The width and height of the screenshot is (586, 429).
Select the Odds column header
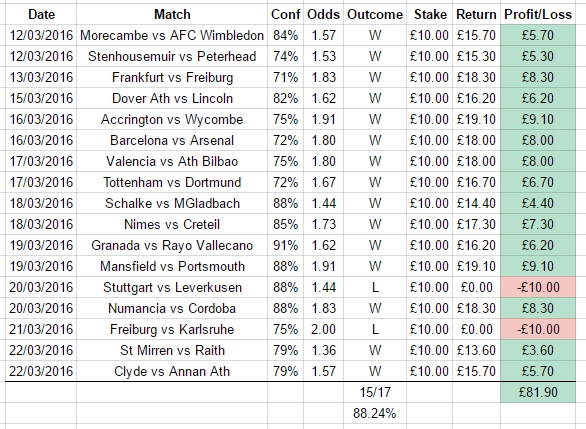point(323,15)
